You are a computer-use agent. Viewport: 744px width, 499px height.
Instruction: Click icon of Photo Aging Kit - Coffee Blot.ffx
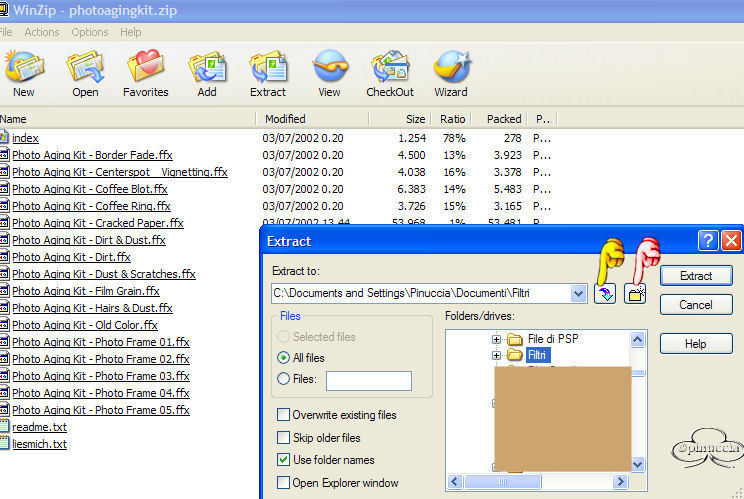click(4, 189)
